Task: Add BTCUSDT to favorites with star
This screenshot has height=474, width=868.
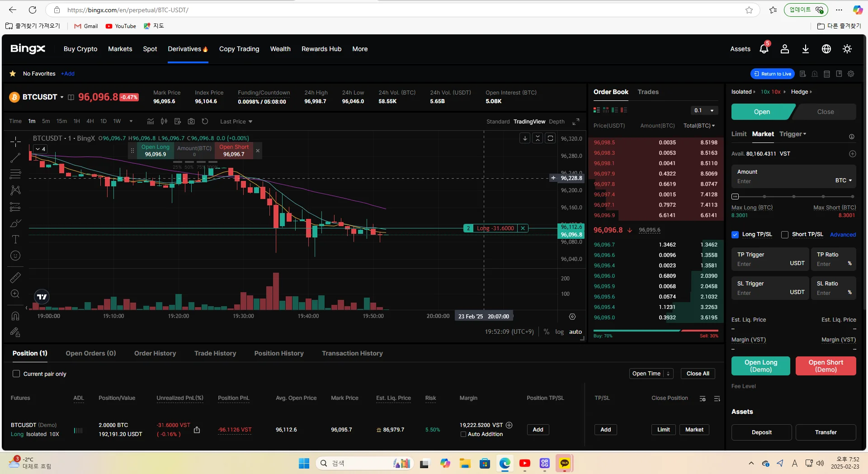Action: [x=13, y=74]
